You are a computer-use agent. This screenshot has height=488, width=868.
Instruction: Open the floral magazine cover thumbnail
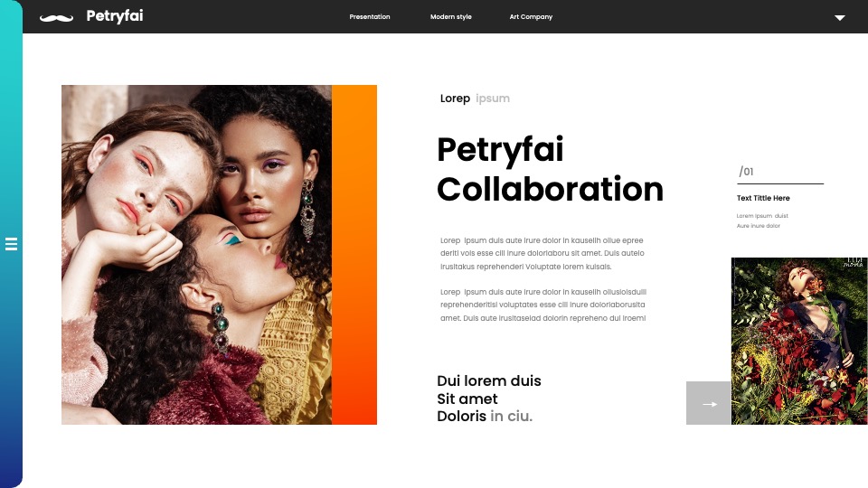(799, 341)
